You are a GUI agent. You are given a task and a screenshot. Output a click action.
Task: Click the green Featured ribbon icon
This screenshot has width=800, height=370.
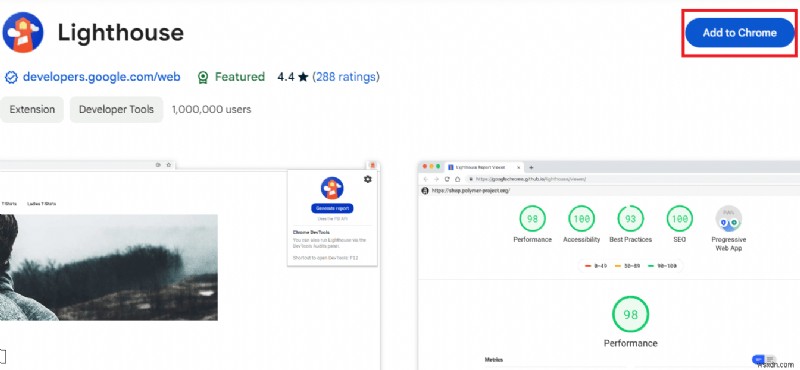click(203, 78)
